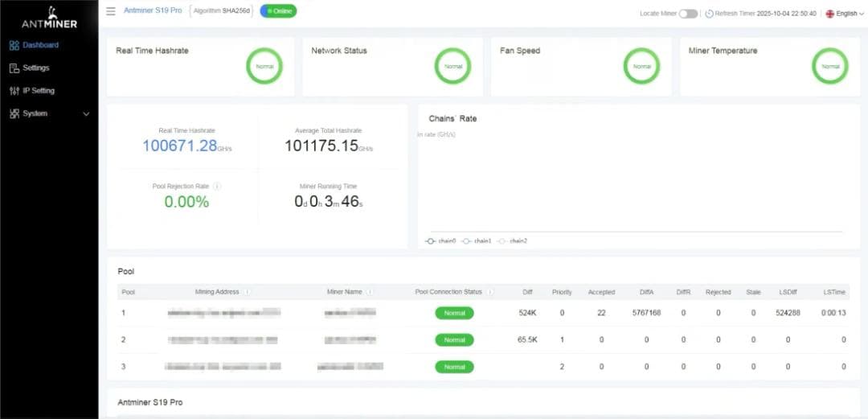The height and width of the screenshot is (419, 868).
Task: Click the Chains' Rate chart title
Action: point(452,118)
